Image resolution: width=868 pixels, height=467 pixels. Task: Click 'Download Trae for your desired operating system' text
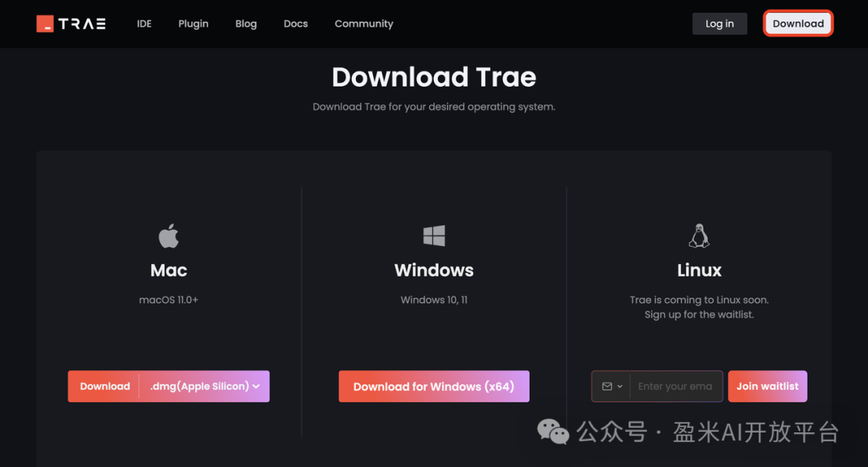click(x=434, y=107)
